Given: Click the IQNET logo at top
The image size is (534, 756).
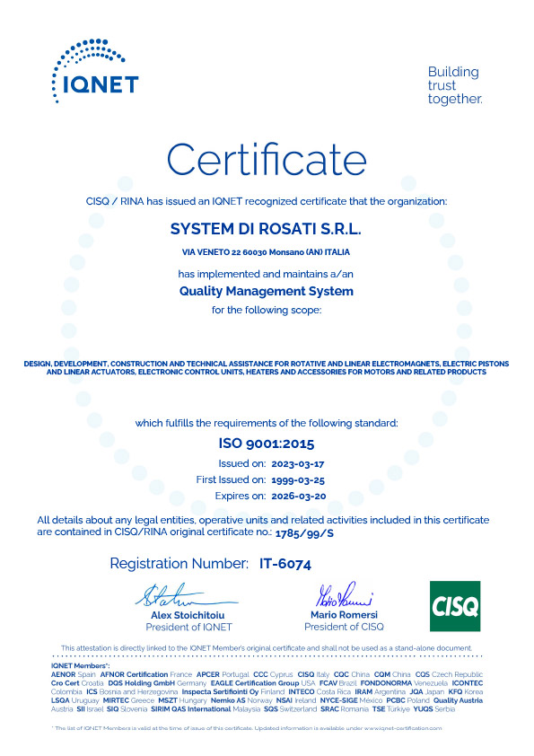Looking at the screenshot, I should click(95, 71).
